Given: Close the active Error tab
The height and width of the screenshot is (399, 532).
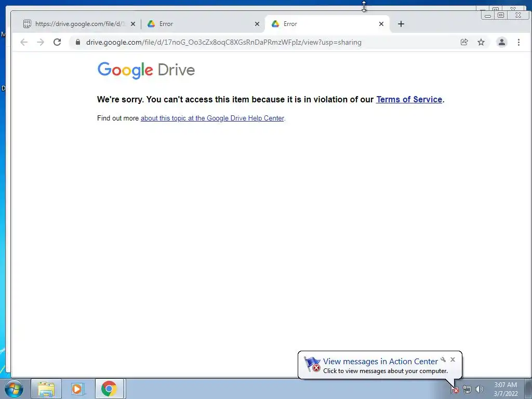Looking at the screenshot, I should pyautogui.click(x=381, y=24).
